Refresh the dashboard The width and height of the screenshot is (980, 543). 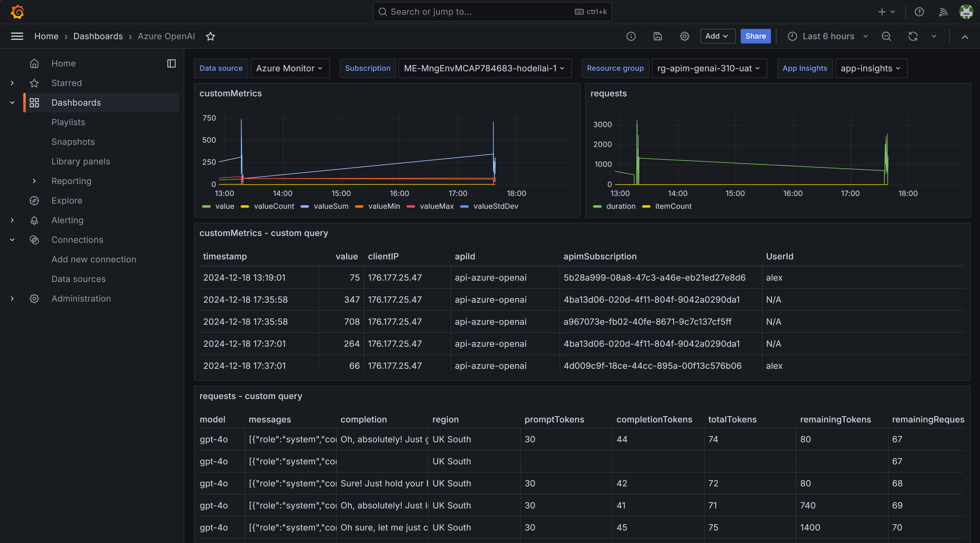click(x=913, y=36)
